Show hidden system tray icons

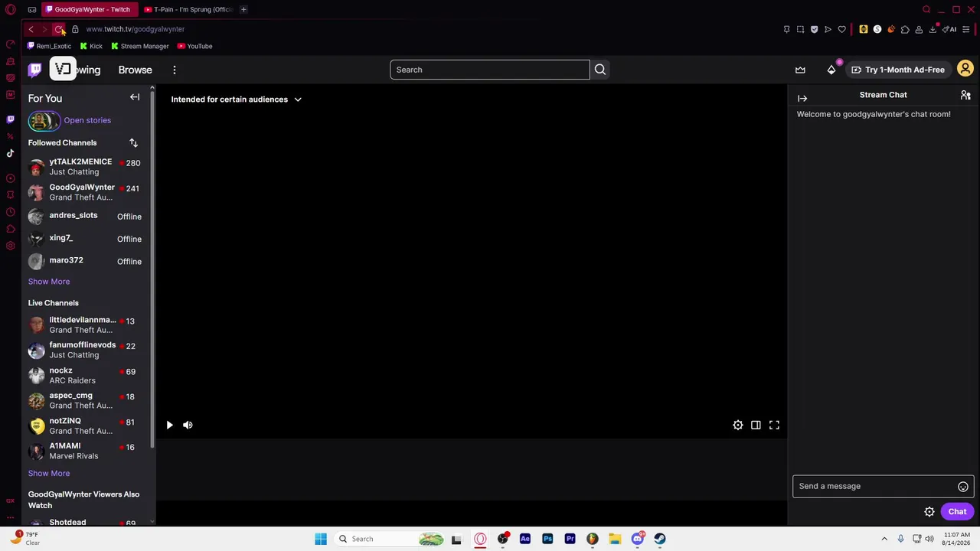(884, 539)
